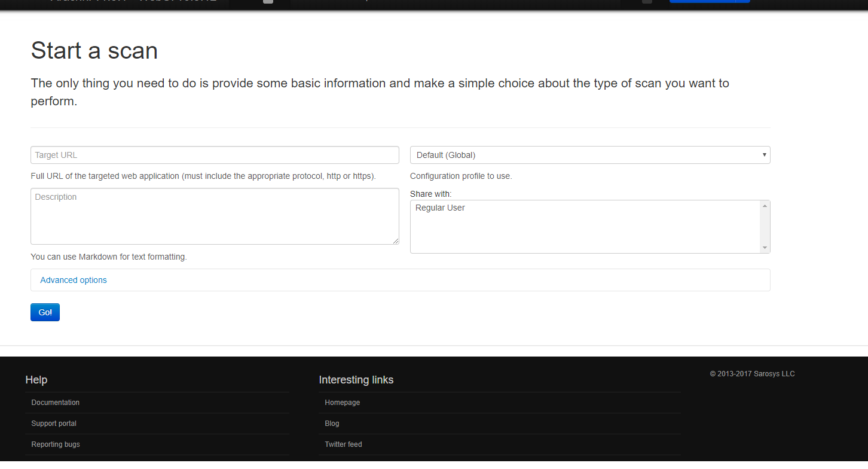This screenshot has width=868, height=469.
Task: Click the Share with list scroll-down arrow
Action: 764,248
